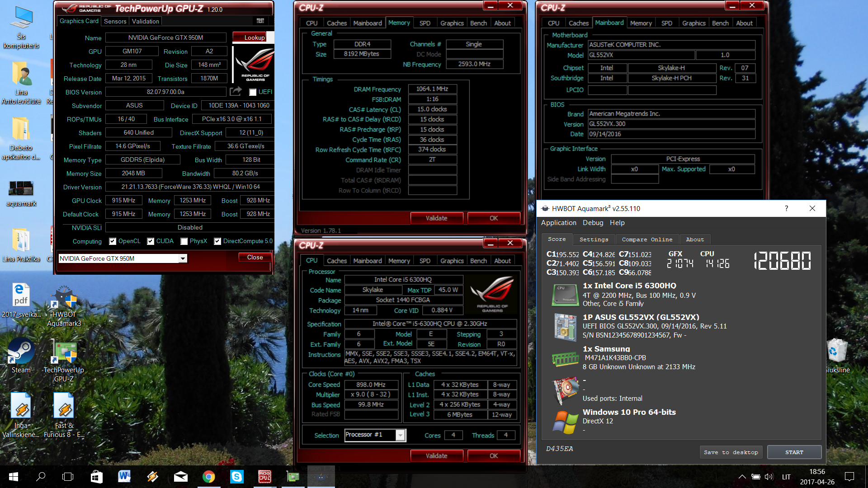The height and width of the screenshot is (488, 868).
Task: Open the Windows Start menu
Action: tap(14, 477)
